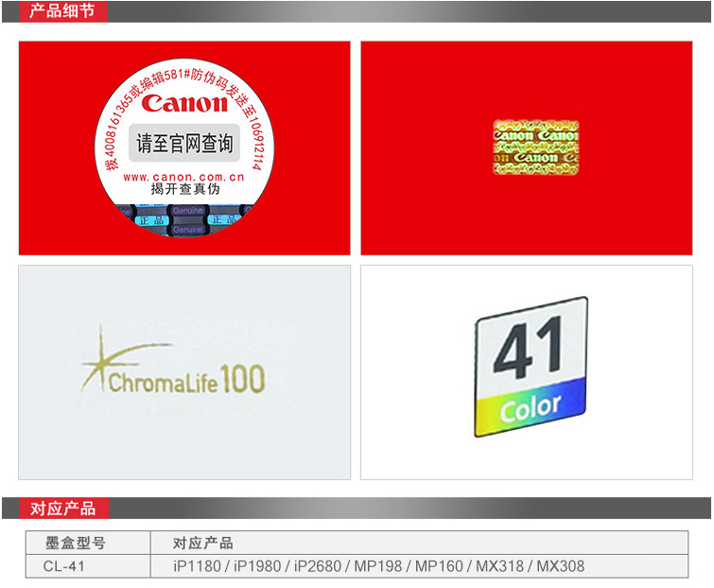The image size is (714, 588).
Task: Click the large number 41 on label
Action: (529, 351)
